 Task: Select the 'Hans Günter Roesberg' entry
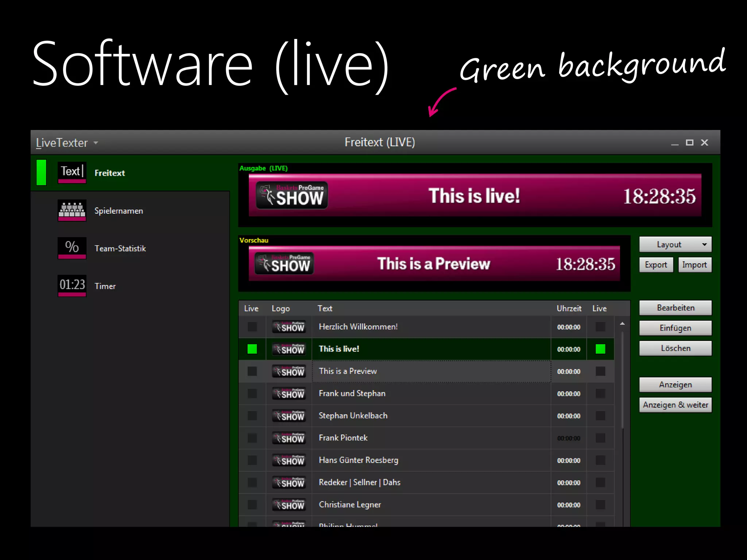(x=431, y=460)
